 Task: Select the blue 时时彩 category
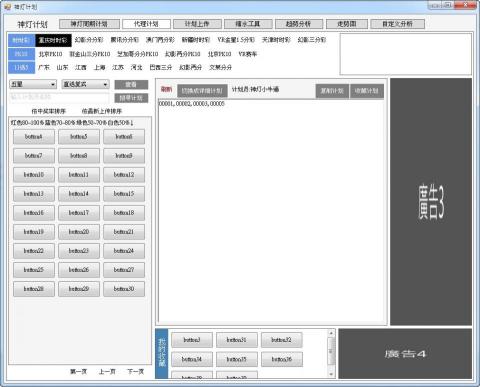21,40
